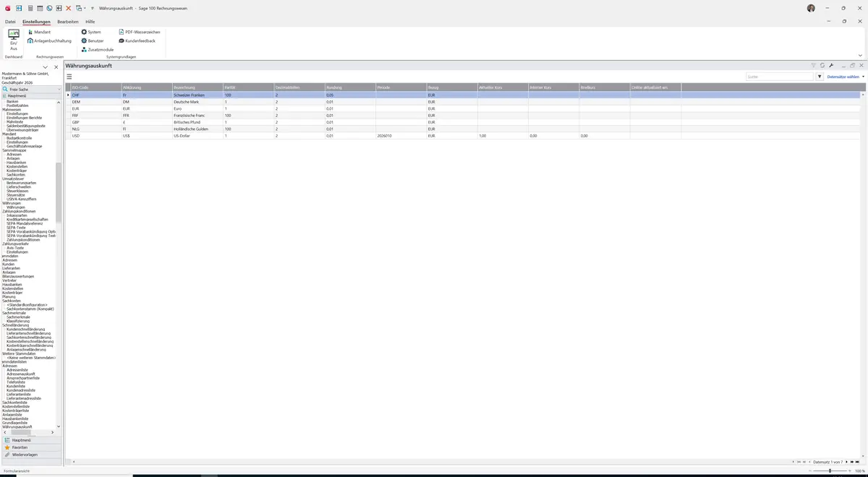Toggle the Dashboard Ein/Aus button

(x=14, y=40)
